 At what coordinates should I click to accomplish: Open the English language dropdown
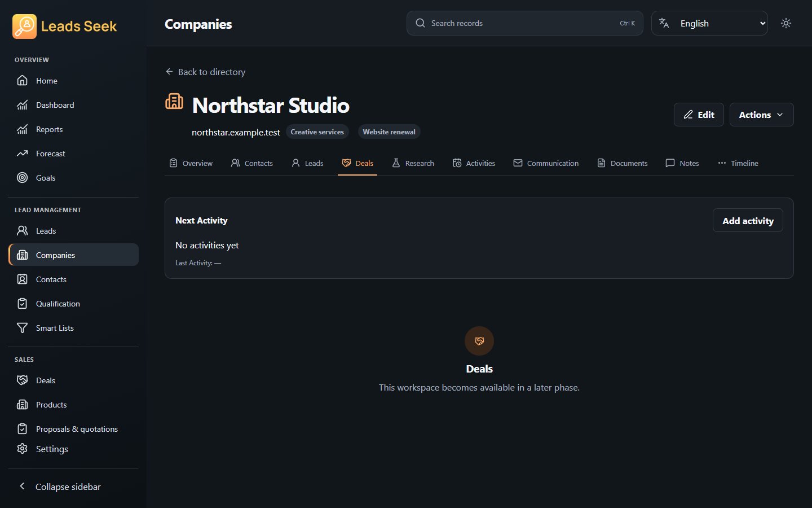(x=709, y=23)
